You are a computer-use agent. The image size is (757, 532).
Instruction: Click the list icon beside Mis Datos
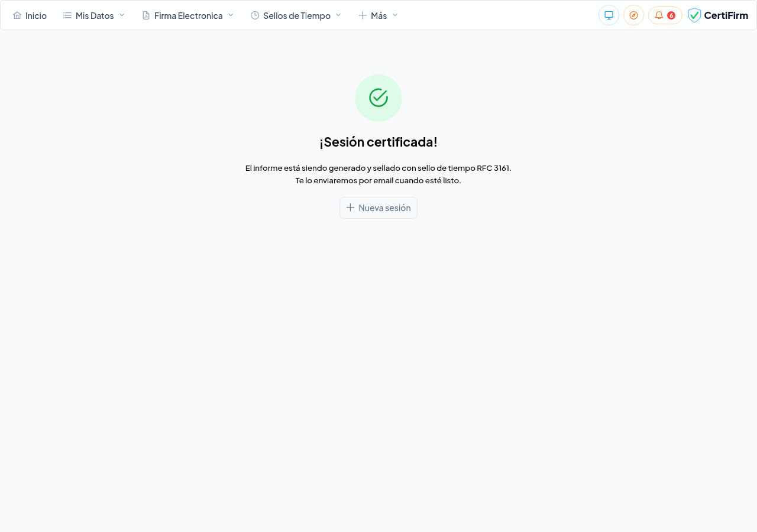pos(67,15)
